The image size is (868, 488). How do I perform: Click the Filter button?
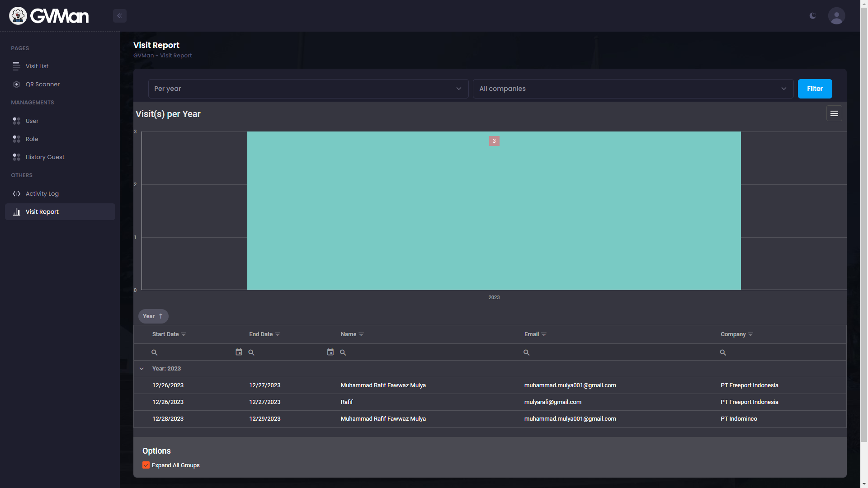click(815, 89)
